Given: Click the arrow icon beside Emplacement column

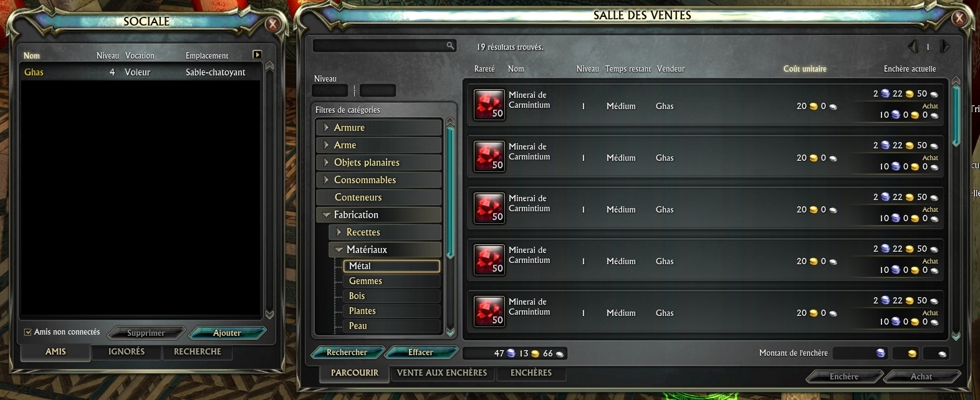Looking at the screenshot, I should click(x=257, y=55).
